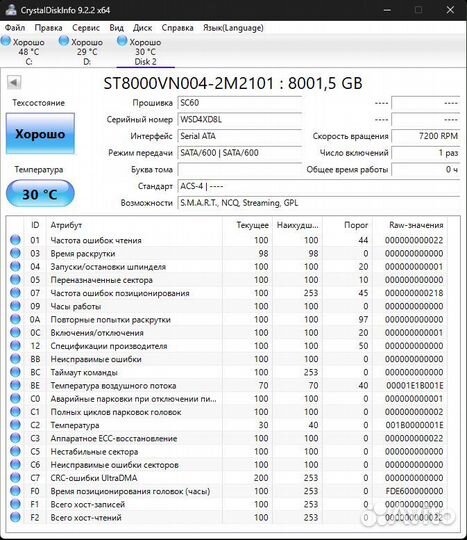
Task: Select Температура воздушного потока attribute text
Action: coord(113,385)
